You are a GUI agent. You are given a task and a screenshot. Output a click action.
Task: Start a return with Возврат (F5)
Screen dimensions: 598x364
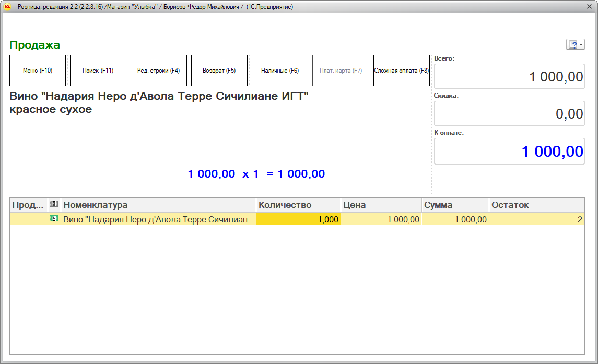pyautogui.click(x=219, y=71)
